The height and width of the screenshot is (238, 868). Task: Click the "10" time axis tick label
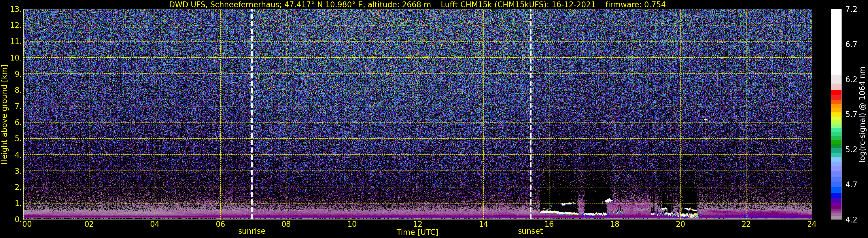click(x=352, y=224)
